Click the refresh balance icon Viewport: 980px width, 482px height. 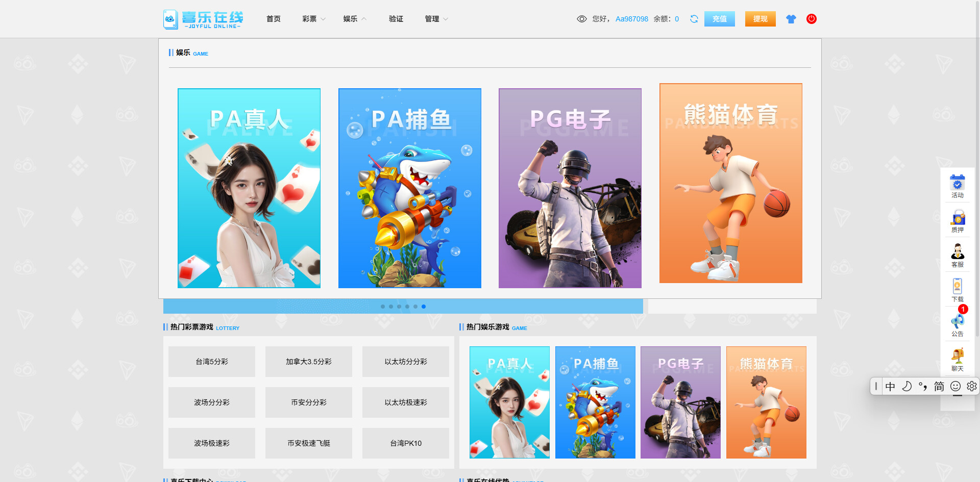tap(694, 19)
